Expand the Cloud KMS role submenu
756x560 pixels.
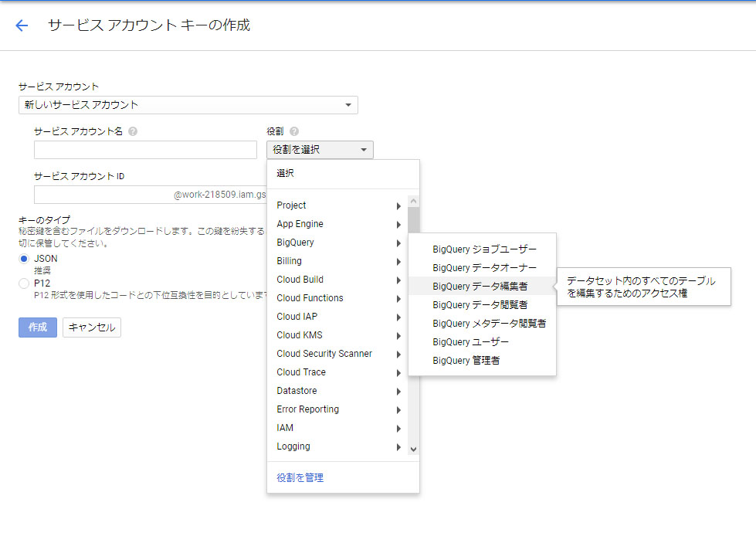(398, 335)
